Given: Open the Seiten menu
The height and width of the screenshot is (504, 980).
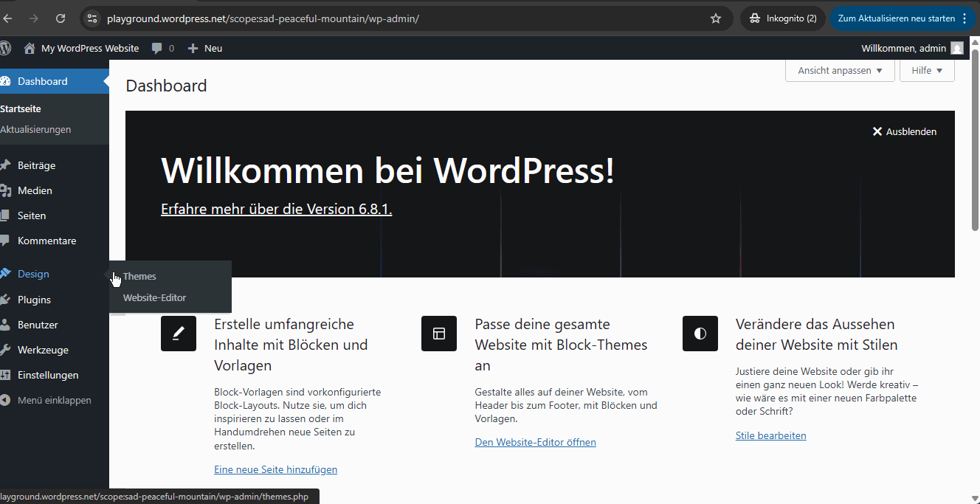Looking at the screenshot, I should (55, 215).
